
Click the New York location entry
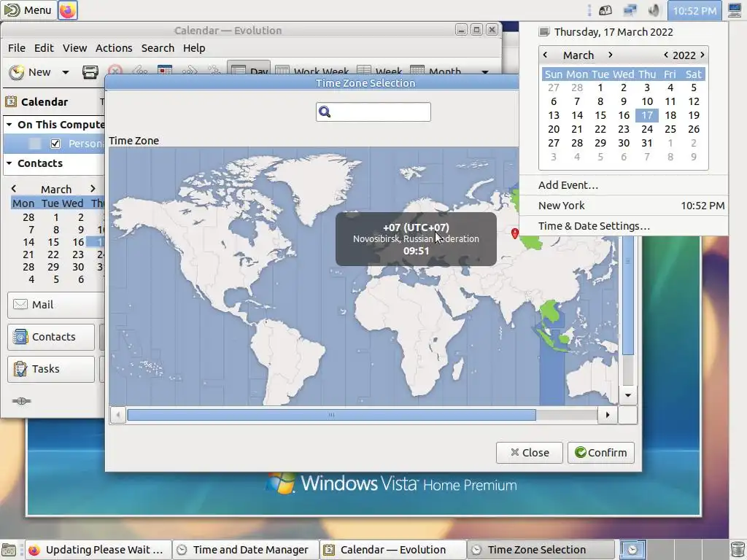pos(624,206)
